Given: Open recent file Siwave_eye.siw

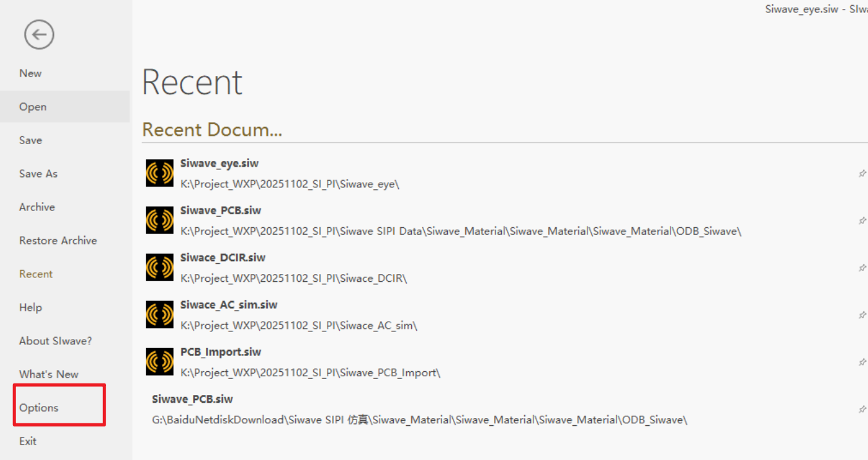Looking at the screenshot, I should coord(219,163).
